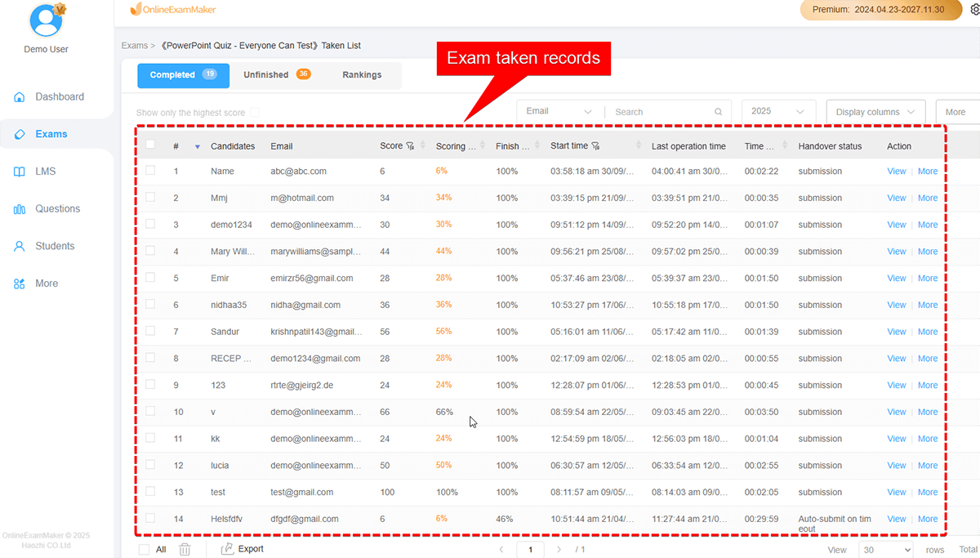This screenshot has width=980, height=558.
Task: Click the Exams tag icon in sidebar
Action: [x=20, y=134]
